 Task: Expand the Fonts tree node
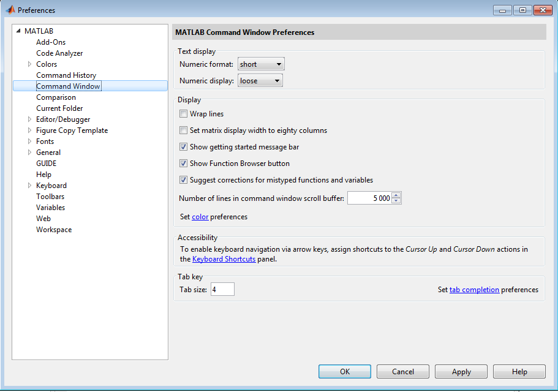coord(29,141)
